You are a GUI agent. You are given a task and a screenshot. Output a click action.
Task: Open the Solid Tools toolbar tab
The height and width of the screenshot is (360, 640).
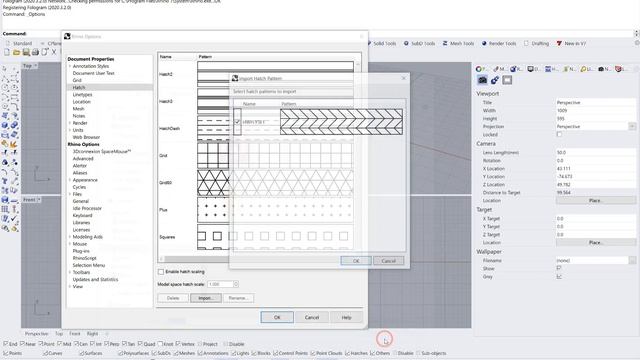point(382,43)
